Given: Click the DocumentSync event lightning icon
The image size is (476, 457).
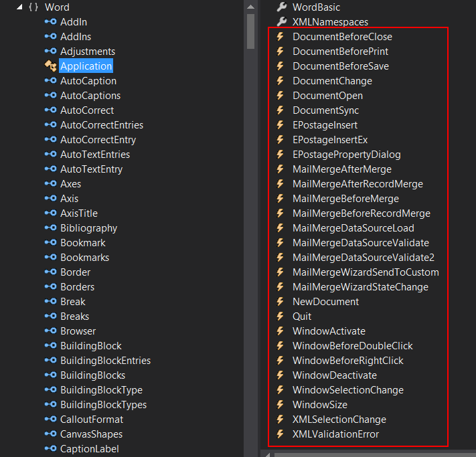Looking at the screenshot, I should (x=281, y=110).
